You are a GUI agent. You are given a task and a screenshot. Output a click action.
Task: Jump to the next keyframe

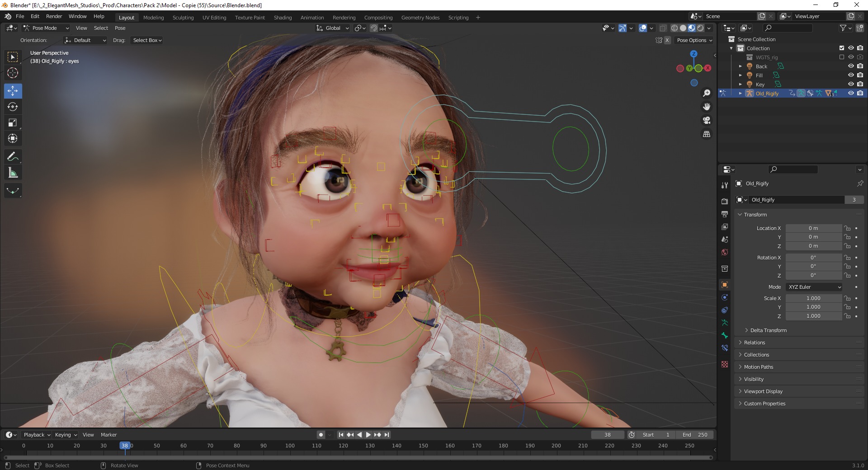point(377,435)
